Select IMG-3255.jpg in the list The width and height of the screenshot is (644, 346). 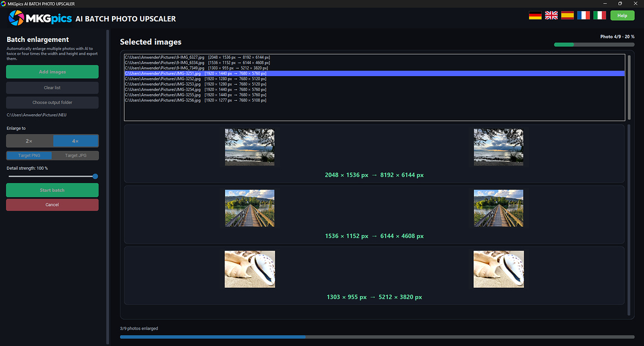point(374,95)
